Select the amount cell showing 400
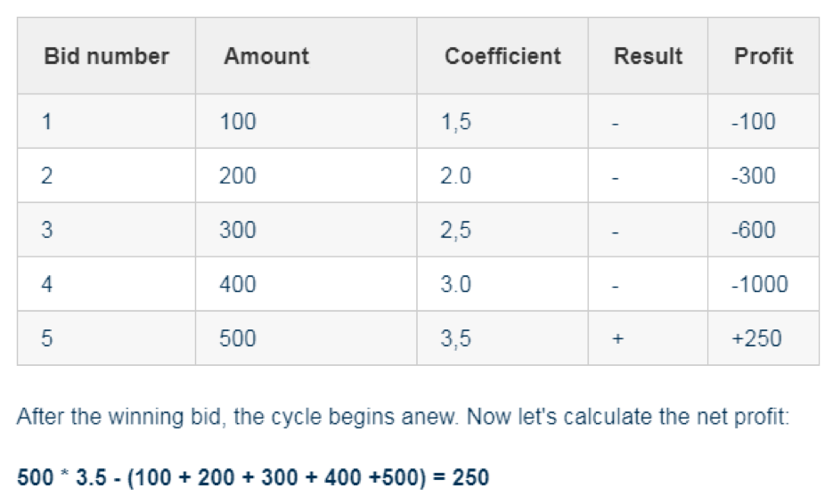This screenshot has height=504, width=833. click(306, 284)
